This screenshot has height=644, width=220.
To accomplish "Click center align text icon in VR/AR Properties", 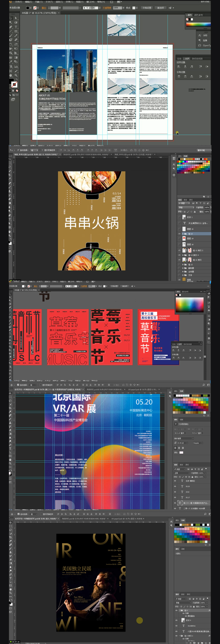I will click(x=179, y=448).
